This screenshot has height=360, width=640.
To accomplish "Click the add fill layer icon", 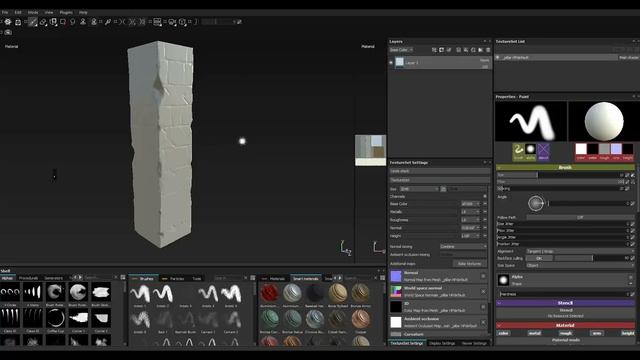I will tap(466, 50).
